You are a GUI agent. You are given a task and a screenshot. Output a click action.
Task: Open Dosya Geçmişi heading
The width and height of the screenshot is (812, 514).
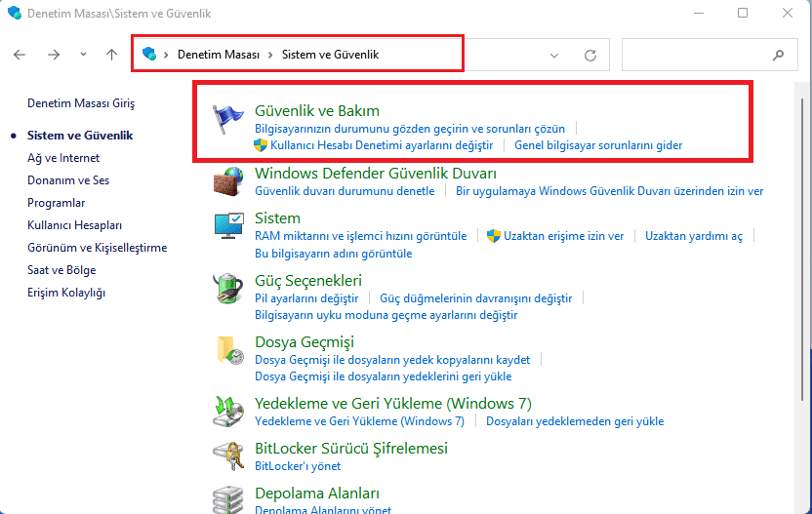(x=304, y=342)
